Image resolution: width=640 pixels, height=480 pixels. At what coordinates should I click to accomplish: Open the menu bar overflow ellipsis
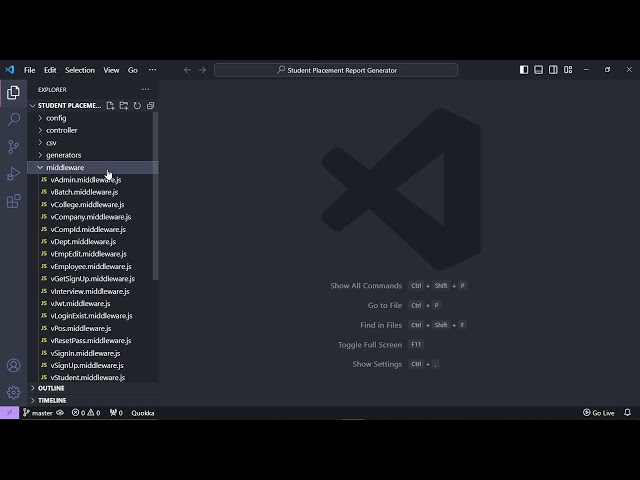[152, 70]
